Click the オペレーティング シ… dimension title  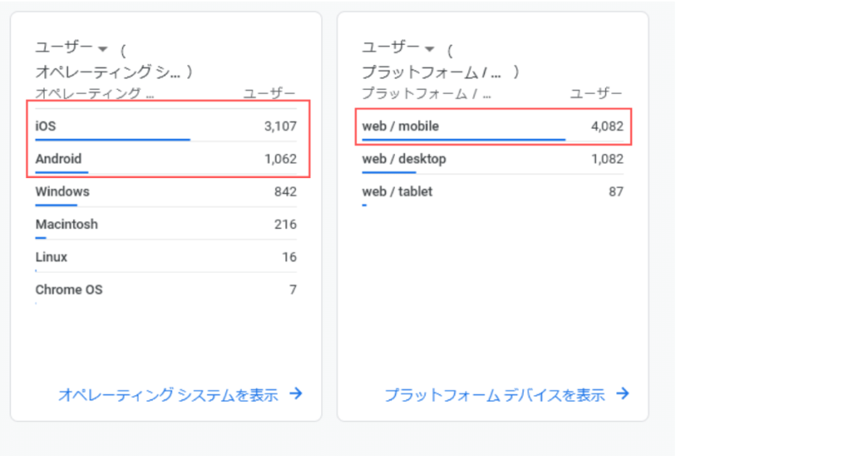pyautogui.click(x=108, y=72)
